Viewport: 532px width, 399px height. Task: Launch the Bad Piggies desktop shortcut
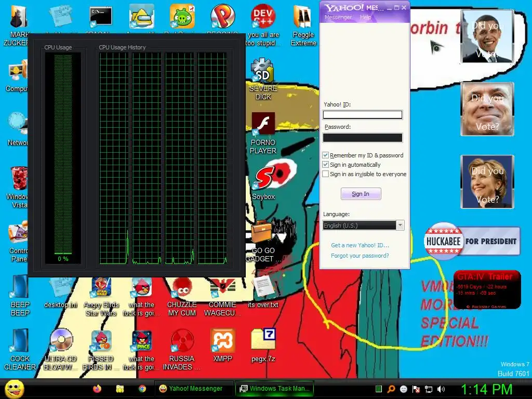[182, 16]
